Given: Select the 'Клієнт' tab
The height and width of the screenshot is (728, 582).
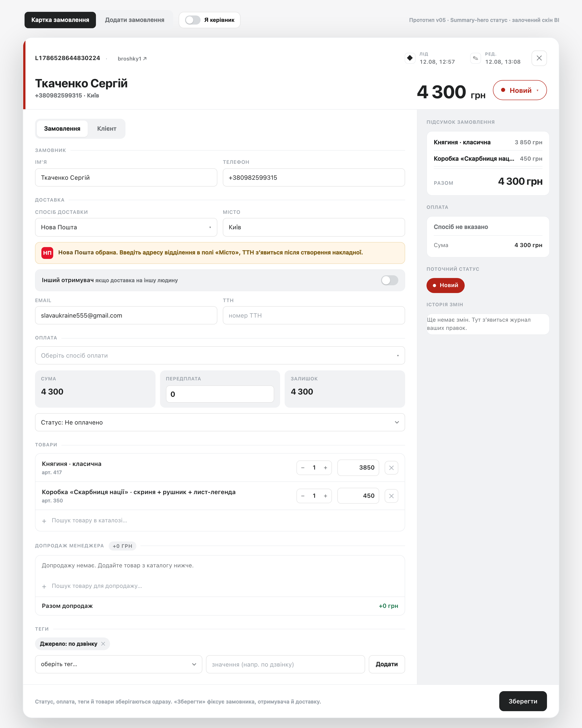Looking at the screenshot, I should 107,129.
